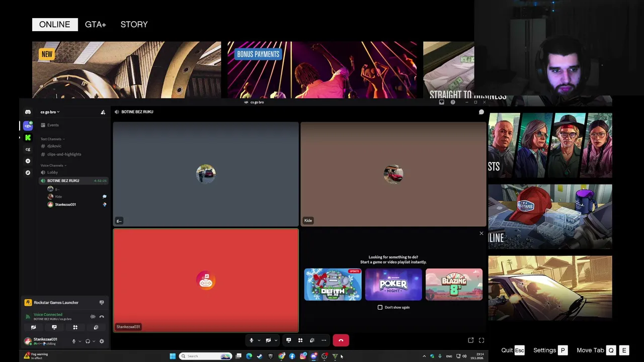Switch to the STORY tab
The width and height of the screenshot is (644, 362).
tap(134, 24)
